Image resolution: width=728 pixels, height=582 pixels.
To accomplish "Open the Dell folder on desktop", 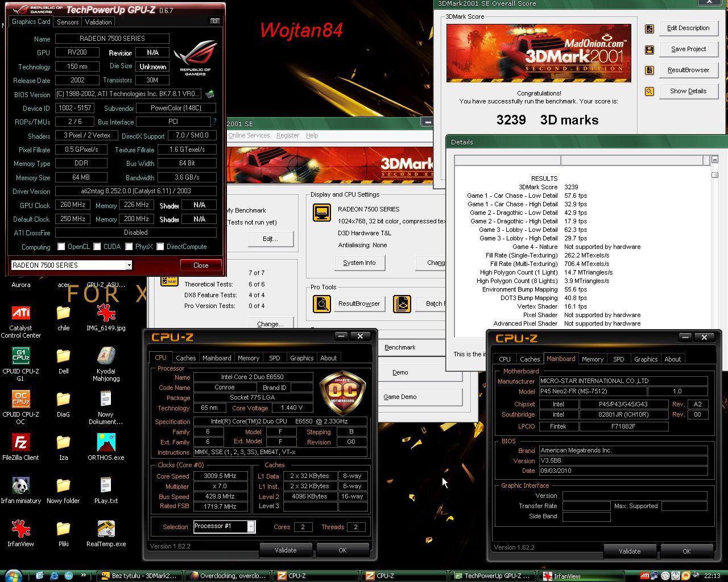I will 63,361.
